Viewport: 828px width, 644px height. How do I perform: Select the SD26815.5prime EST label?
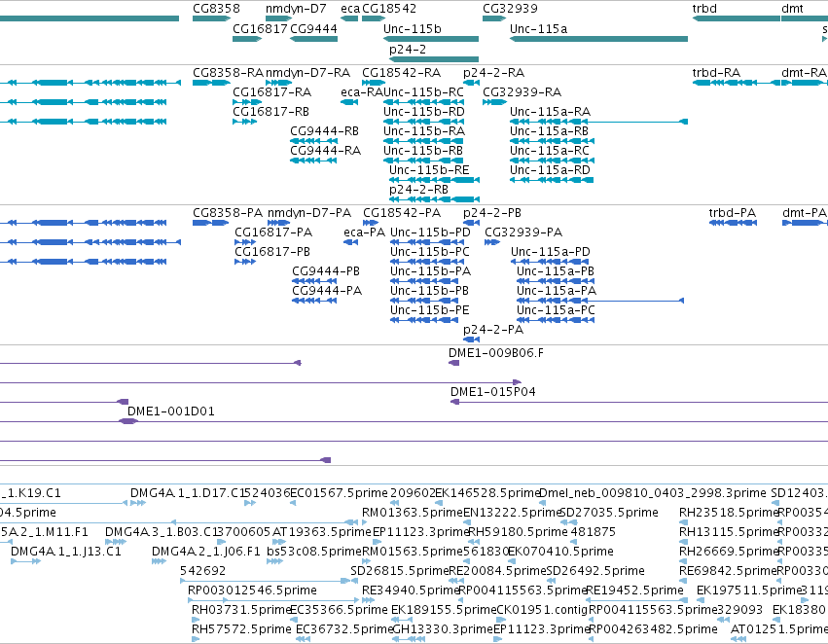point(400,571)
